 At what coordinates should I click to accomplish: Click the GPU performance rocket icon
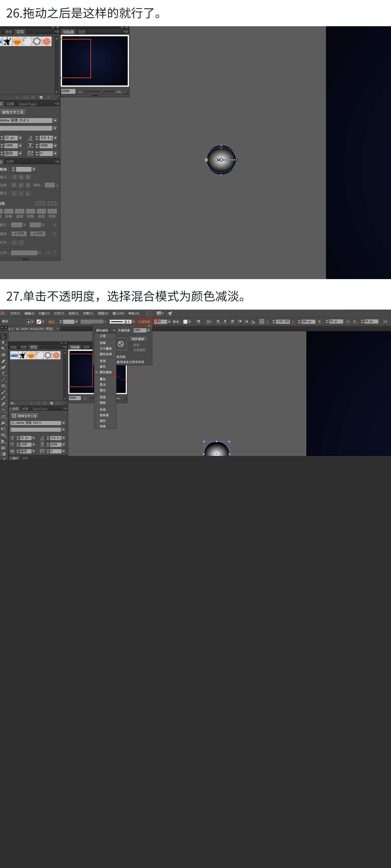coord(170,313)
